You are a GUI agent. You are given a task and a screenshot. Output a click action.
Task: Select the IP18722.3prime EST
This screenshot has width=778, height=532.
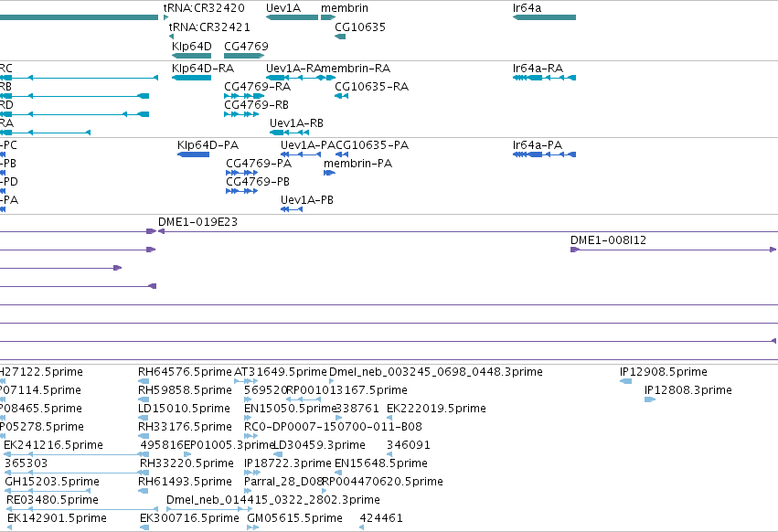[252, 473]
